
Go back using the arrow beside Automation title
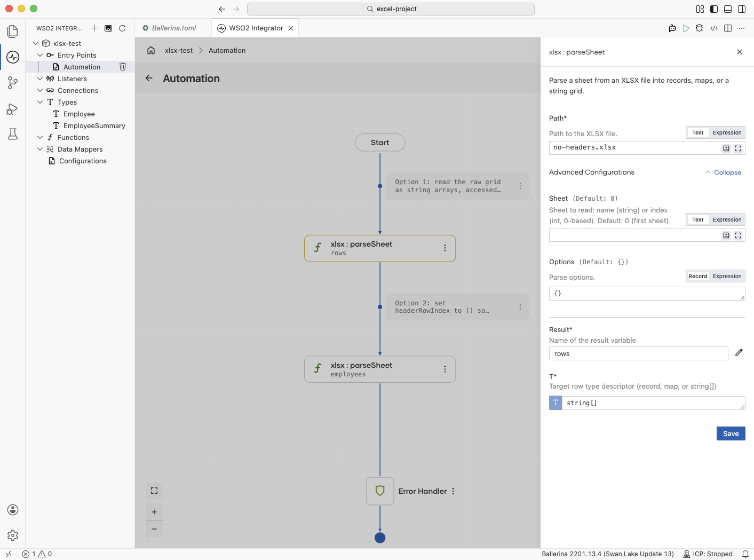tap(149, 78)
